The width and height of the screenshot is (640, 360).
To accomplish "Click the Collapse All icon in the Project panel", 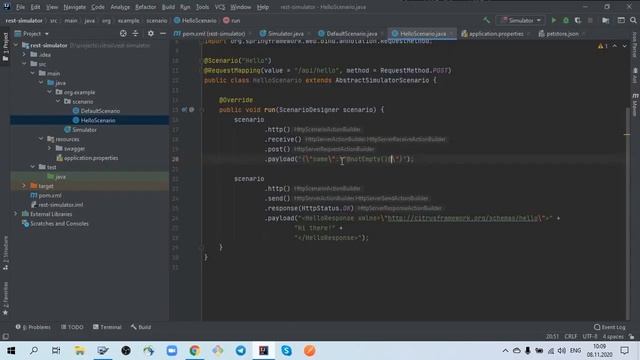I will point(136,33).
